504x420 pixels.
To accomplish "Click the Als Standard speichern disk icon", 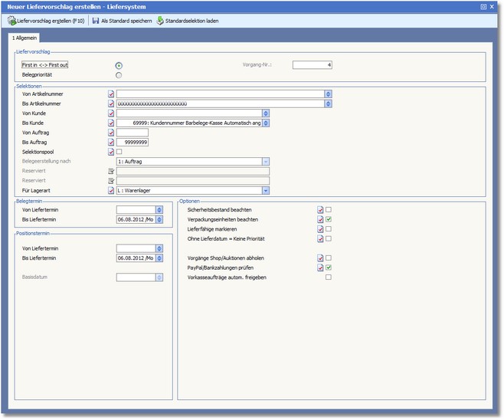I will (96, 21).
